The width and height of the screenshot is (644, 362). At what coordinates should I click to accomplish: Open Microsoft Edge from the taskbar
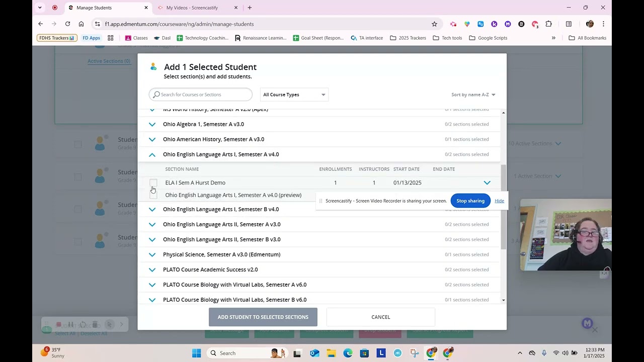(348, 353)
